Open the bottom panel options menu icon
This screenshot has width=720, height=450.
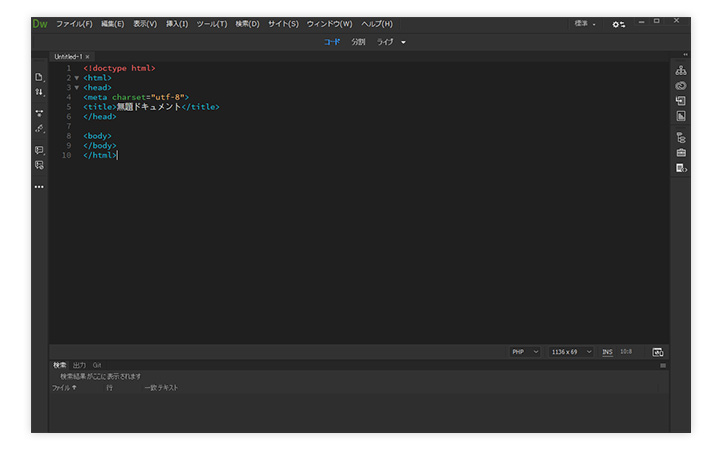[663, 366]
